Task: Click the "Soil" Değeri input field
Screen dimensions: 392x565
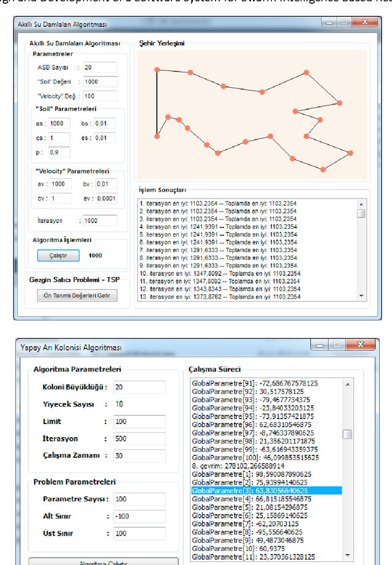Action: point(100,82)
